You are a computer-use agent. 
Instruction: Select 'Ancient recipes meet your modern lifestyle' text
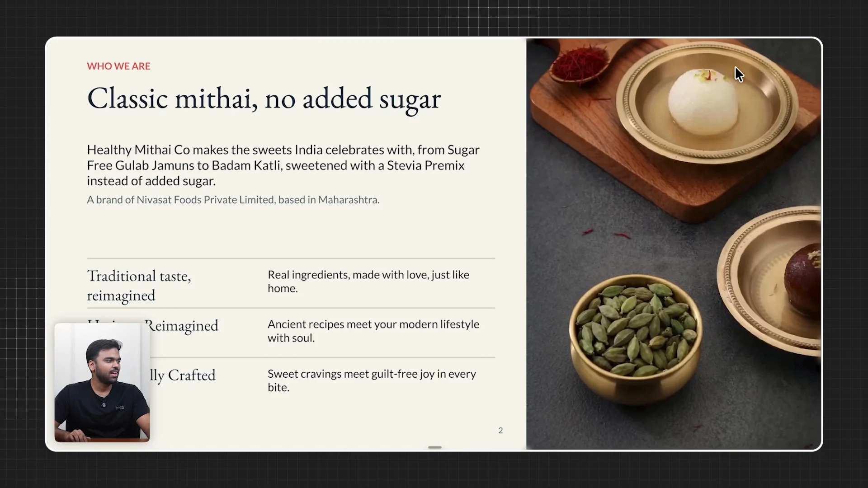373,331
